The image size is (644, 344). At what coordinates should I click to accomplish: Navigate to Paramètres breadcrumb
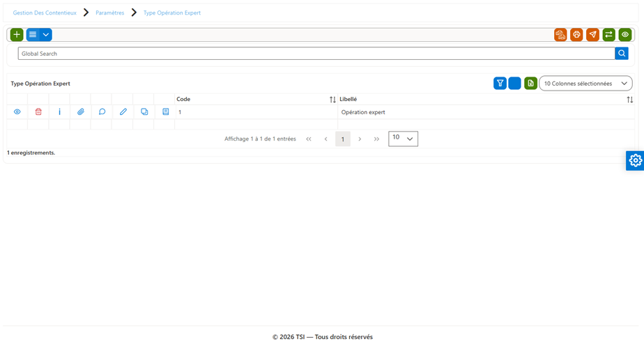[x=109, y=13]
